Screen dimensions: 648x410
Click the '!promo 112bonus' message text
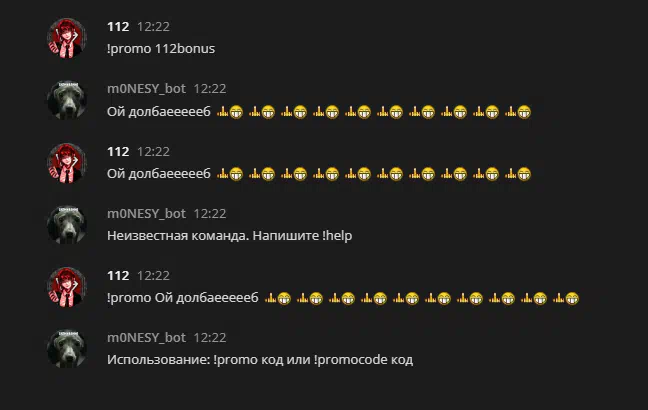(x=161, y=49)
